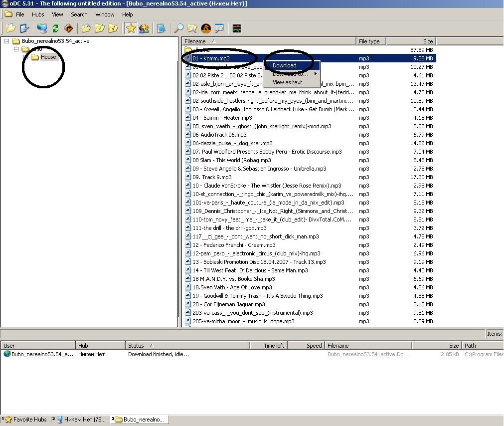Open the Search Spy toolbar icon
This screenshot has width=504, height=426.
click(205, 28)
